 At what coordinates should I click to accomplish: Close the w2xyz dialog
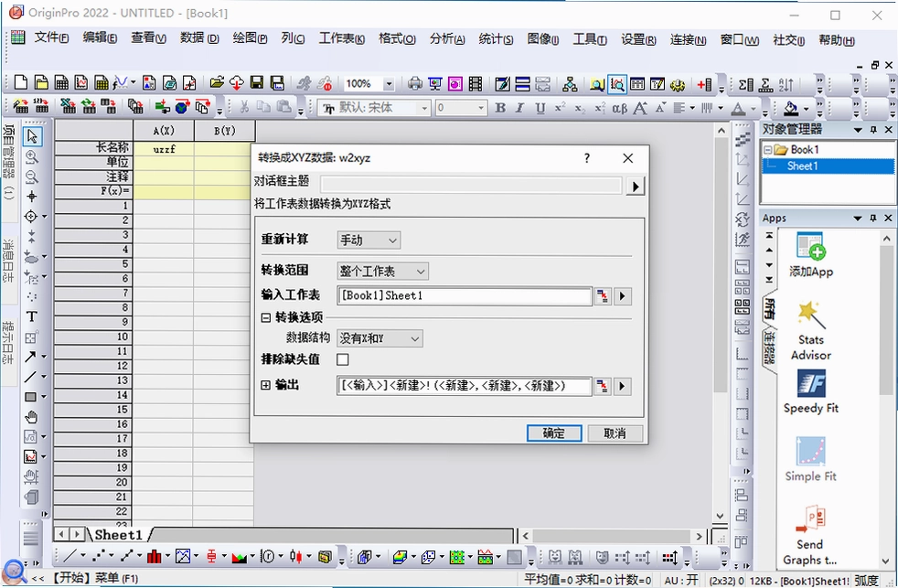pyautogui.click(x=627, y=158)
